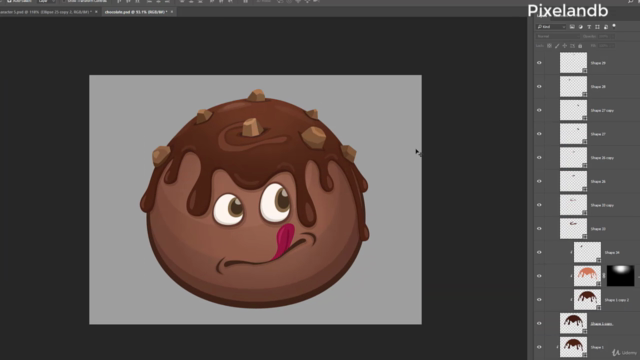Switch layer filtering on/off toggle

tap(614, 27)
